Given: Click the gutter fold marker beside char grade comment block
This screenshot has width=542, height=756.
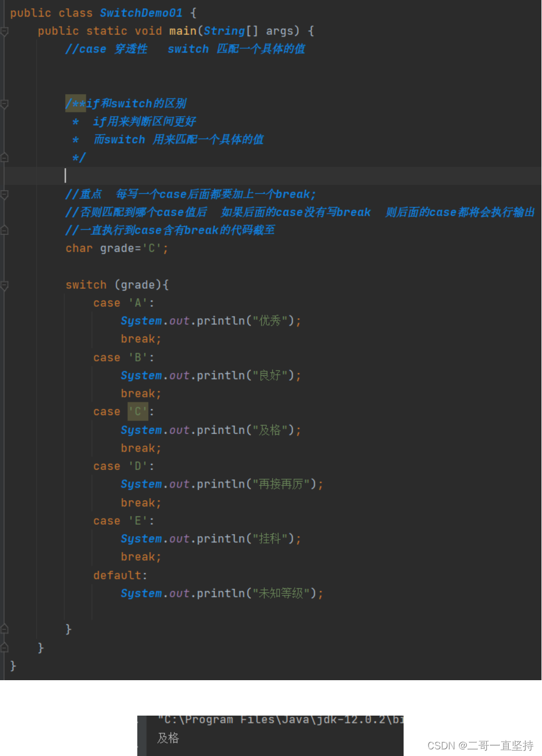Looking at the screenshot, I should point(6,229).
